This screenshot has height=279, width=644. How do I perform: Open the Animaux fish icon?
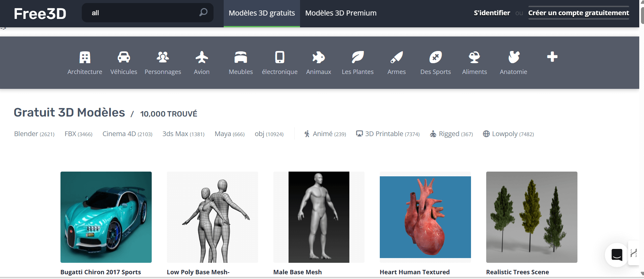click(x=319, y=57)
